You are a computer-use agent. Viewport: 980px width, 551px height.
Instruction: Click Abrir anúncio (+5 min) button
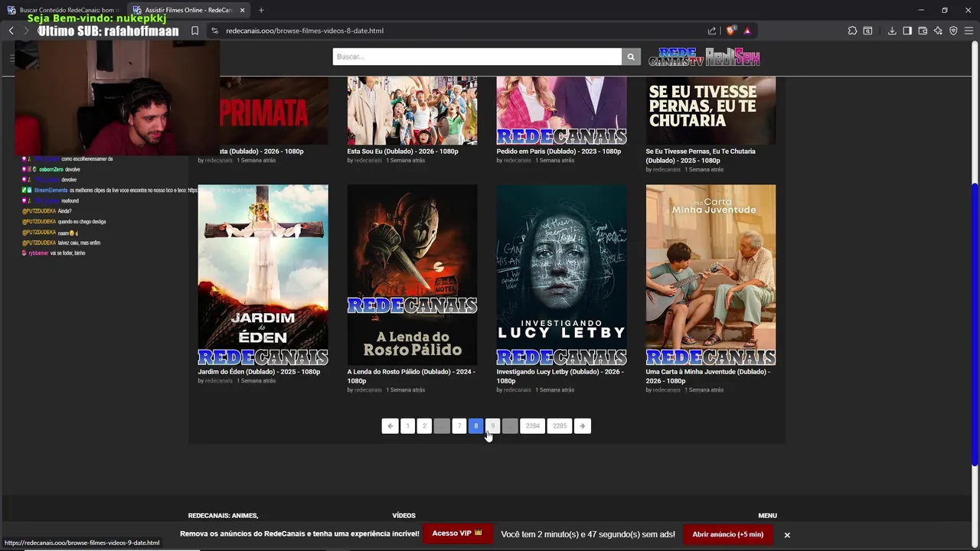[728, 534]
